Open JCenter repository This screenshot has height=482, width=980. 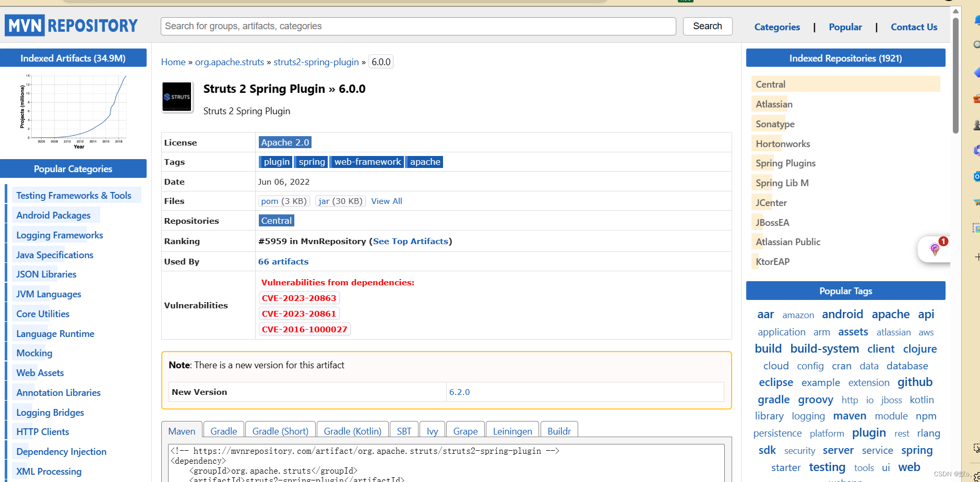click(x=771, y=202)
